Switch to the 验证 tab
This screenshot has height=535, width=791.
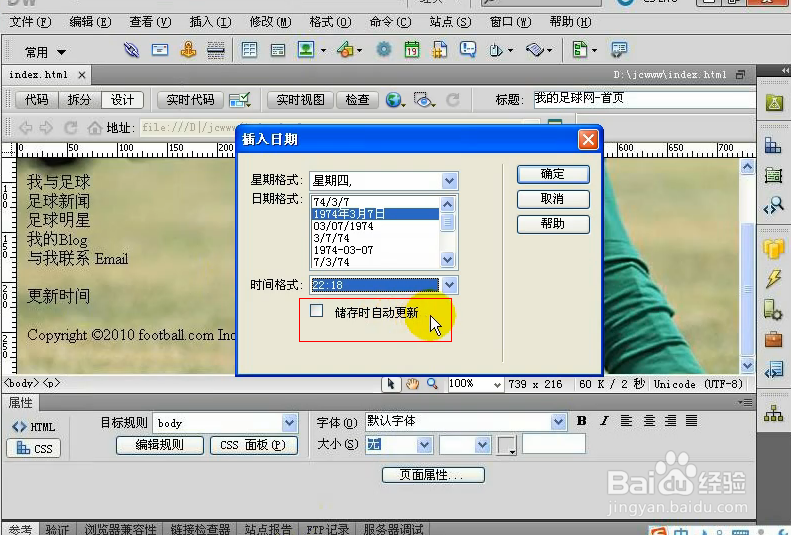click(x=57, y=529)
